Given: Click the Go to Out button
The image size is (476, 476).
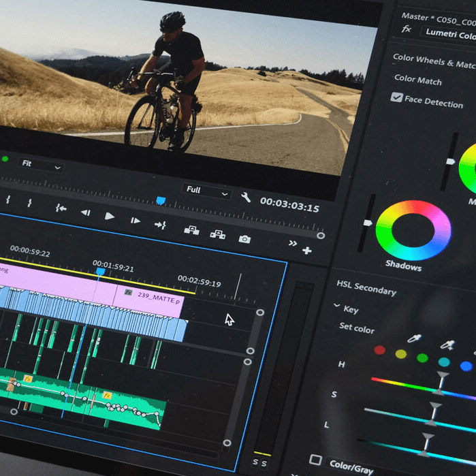Looking at the screenshot, I should click(x=160, y=225).
